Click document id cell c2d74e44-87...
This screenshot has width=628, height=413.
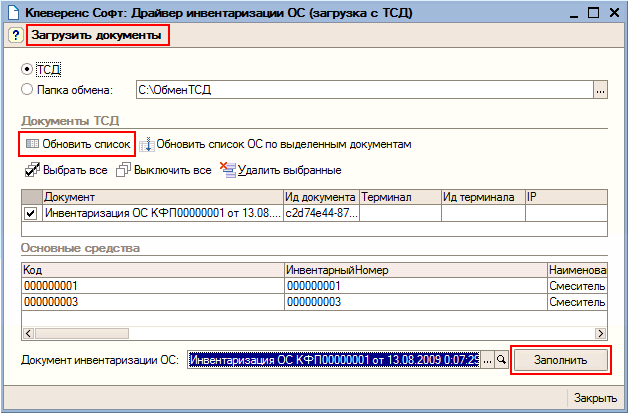point(321,213)
